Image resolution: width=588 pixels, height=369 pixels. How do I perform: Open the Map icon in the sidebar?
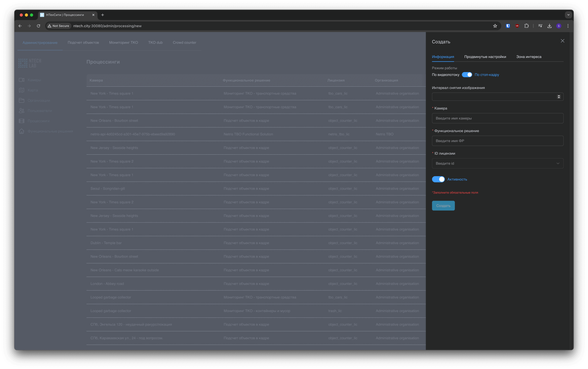pyautogui.click(x=22, y=90)
